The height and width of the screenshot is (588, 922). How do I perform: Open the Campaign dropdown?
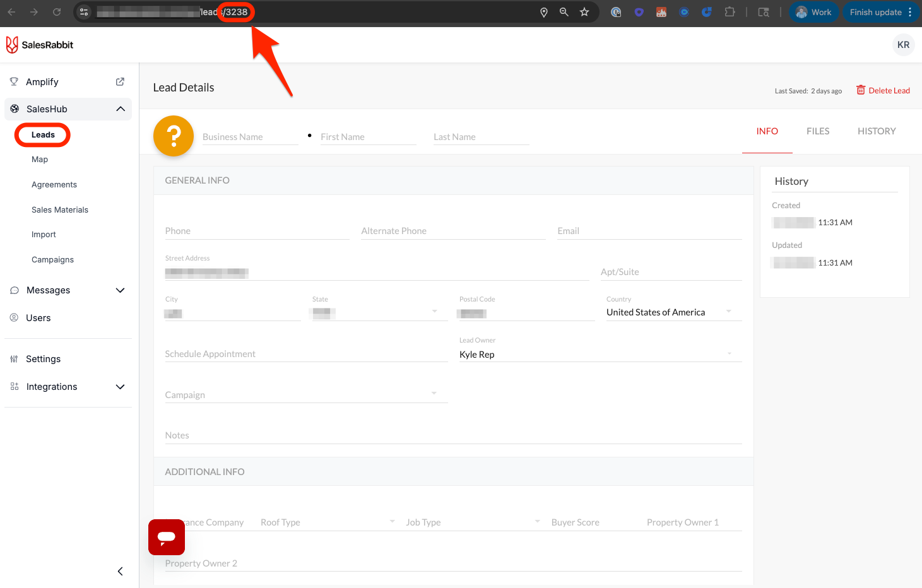[x=434, y=394]
